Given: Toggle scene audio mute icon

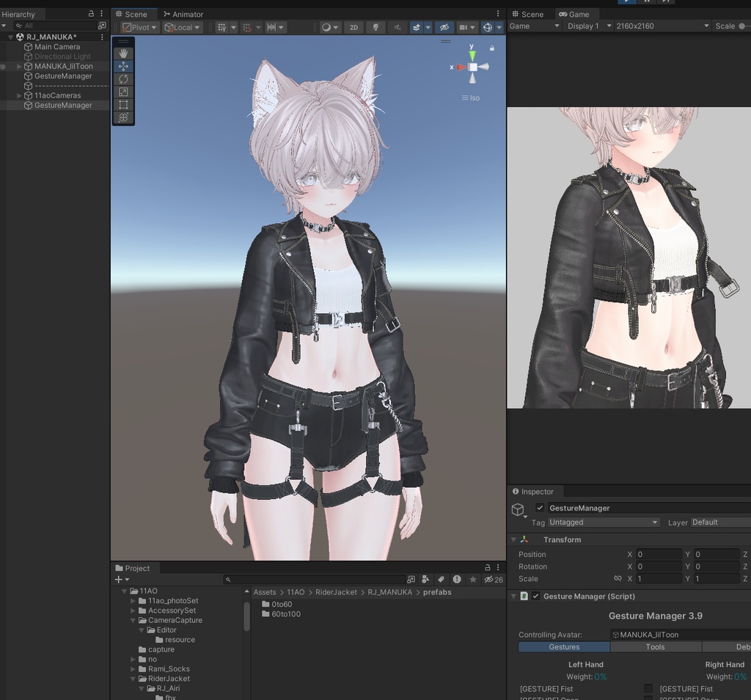Looking at the screenshot, I should (x=398, y=27).
